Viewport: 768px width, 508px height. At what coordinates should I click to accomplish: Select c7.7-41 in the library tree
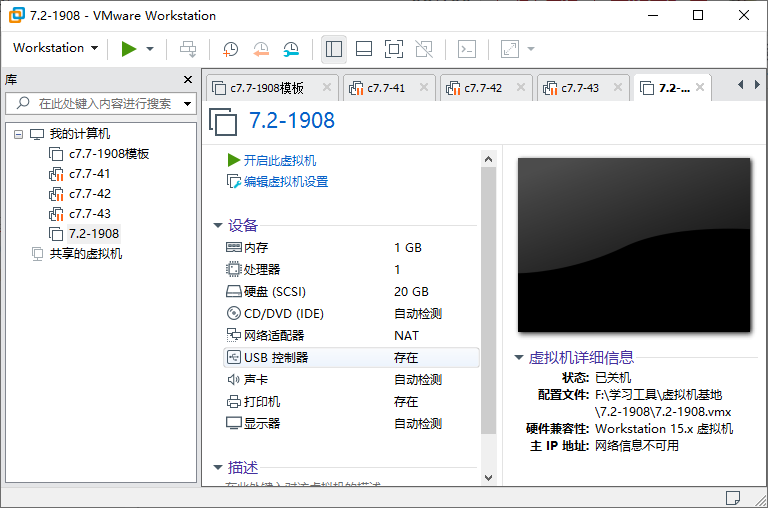click(x=90, y=174)
